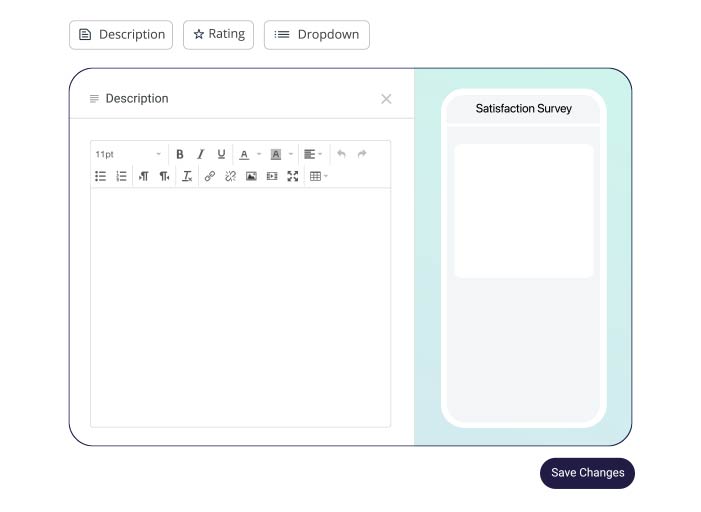Insert a hyperlink
This screenshot has width=701, height=512.
(210, 176)
